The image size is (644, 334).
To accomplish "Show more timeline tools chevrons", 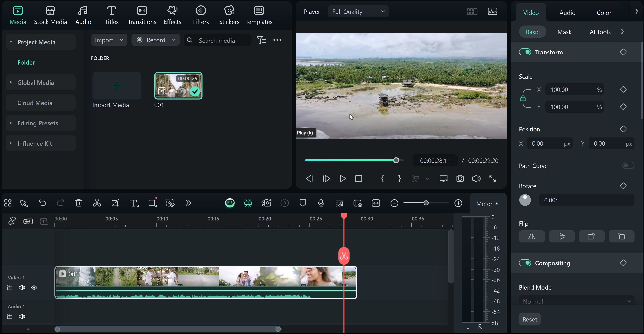I will coord(188,203).
